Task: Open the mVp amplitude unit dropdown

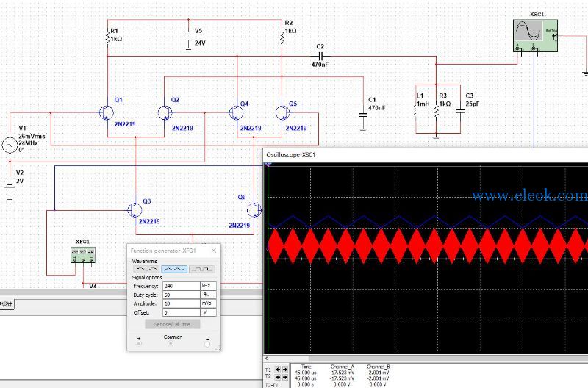Action: pyautogui.click(x=208, y=303)
